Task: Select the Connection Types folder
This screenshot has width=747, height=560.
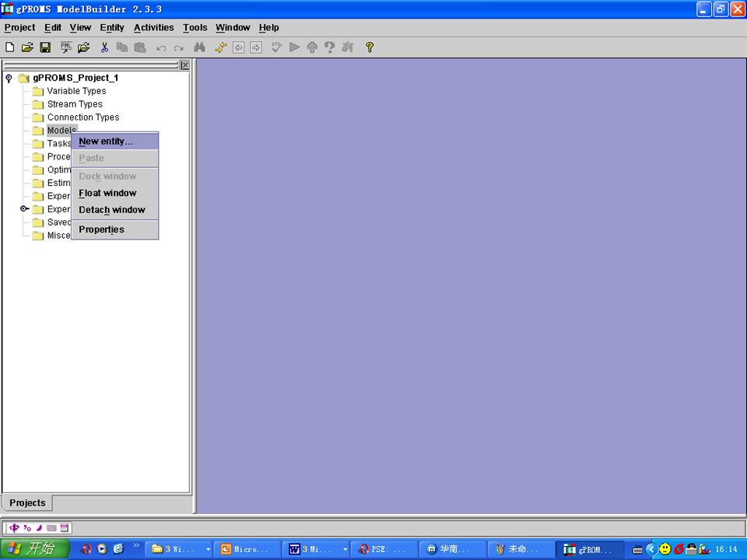Action: pos(83,117)
